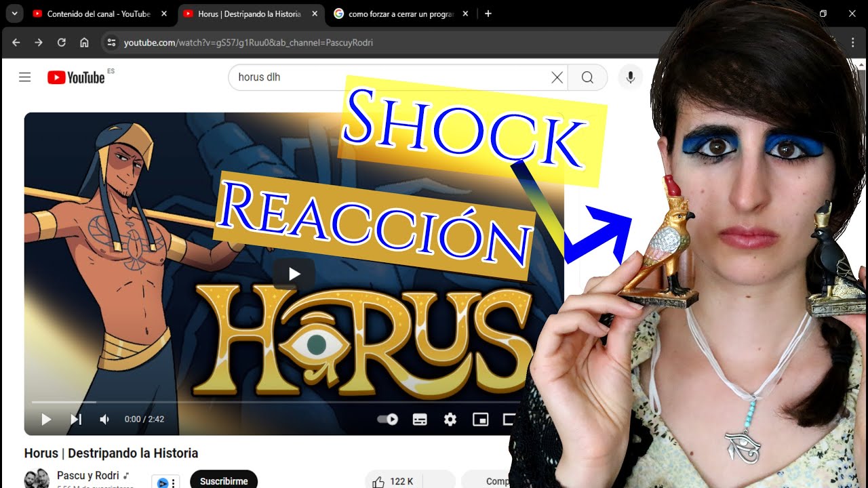Click the Suscribirme button

(224, 481)
